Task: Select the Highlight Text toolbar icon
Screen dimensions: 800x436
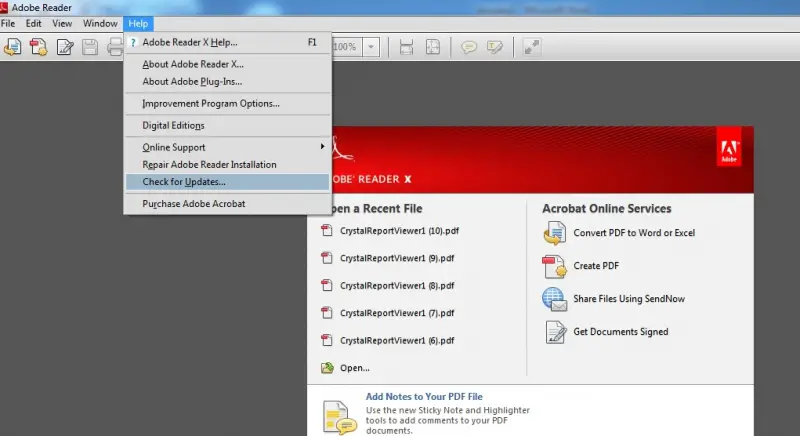Action: point(494,47)
